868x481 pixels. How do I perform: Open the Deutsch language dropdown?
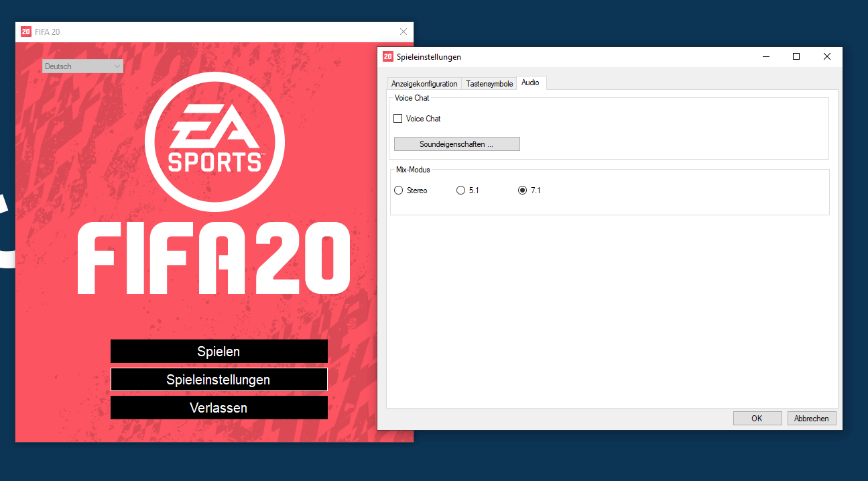[82, 66]
